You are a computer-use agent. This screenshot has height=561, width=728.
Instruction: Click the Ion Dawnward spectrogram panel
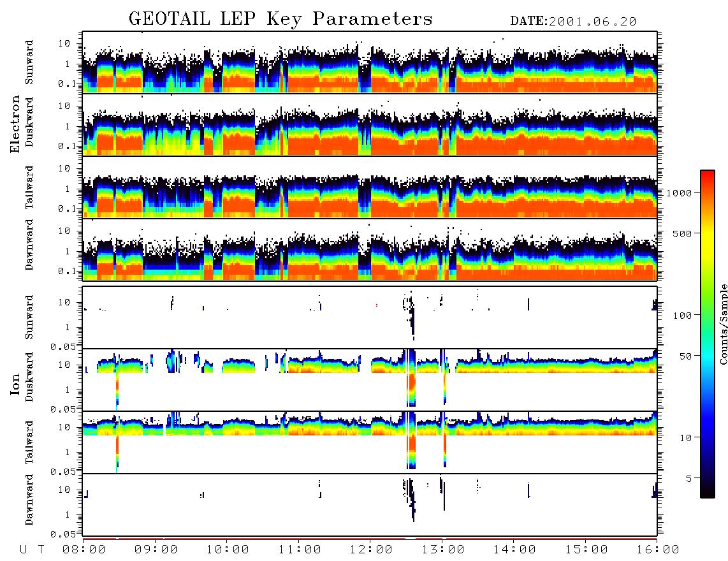click(370, 505)
